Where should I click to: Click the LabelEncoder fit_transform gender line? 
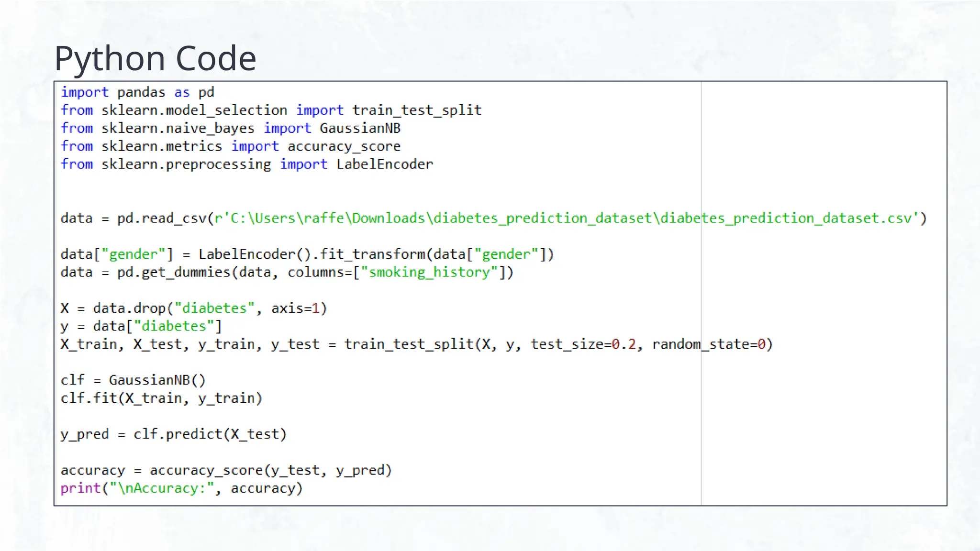[307, 254]
